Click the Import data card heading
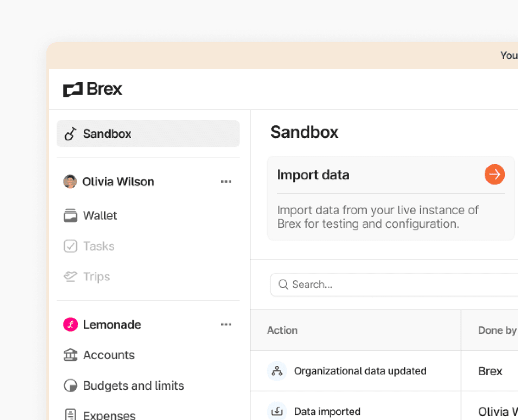The width and height of the screenshot is (518, 420). pos(313,174)
